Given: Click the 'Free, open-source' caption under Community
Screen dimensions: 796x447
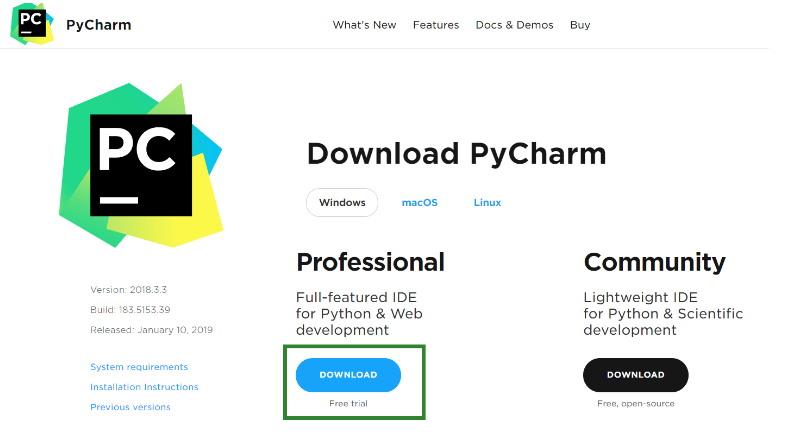Looking at the screenshot, I should pyautogui.click(x=636, y=403).
